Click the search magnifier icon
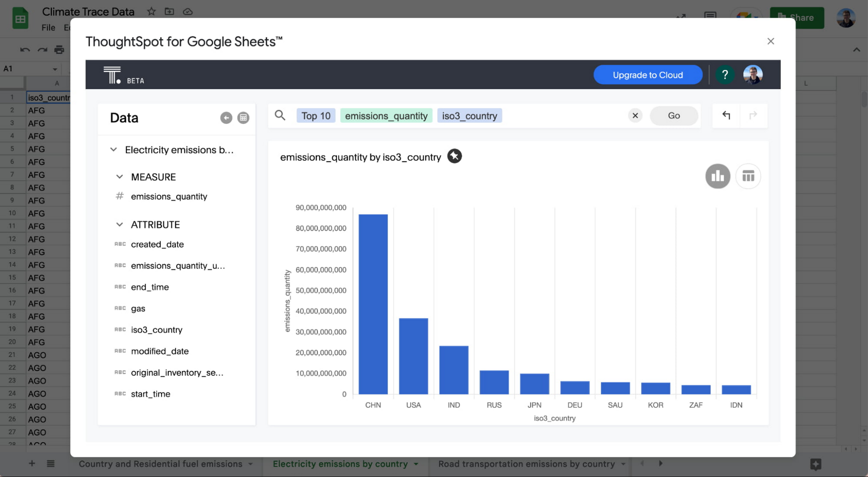The width and height of the screenshot is (868, 477). coord(280,115)
